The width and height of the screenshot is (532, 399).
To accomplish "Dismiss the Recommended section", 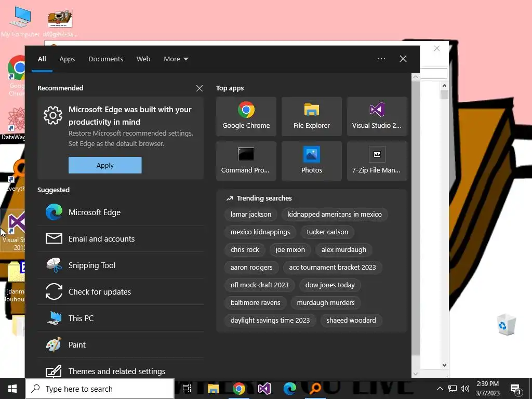I will point(199,88).
